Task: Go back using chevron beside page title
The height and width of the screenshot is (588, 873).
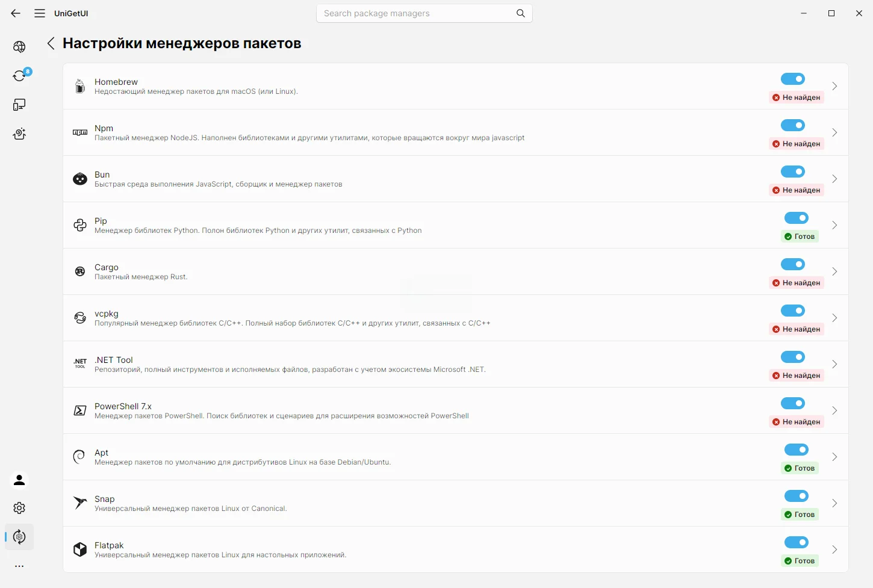Action: [51, 43]
